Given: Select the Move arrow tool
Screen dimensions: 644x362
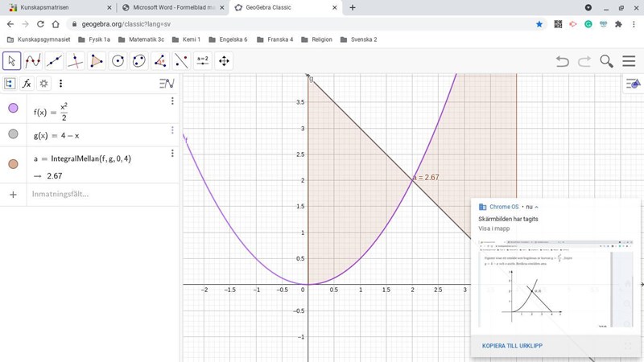Looking at the screenshot, I should click(x=12, y=61).
